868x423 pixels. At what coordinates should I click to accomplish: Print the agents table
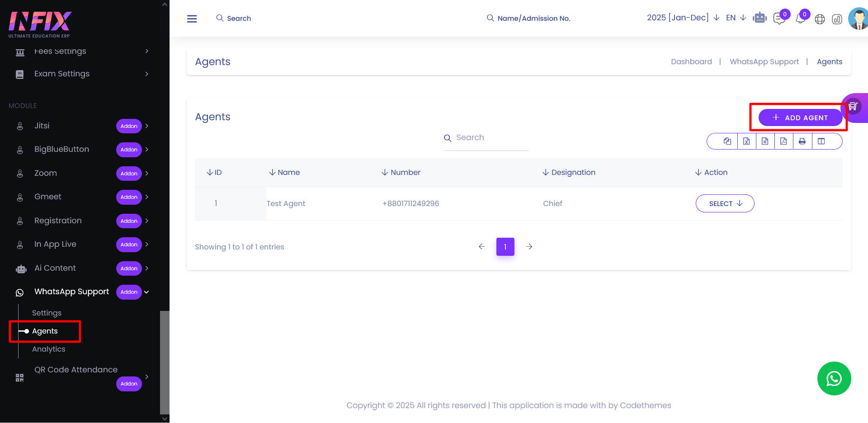(x=802, y=141)
